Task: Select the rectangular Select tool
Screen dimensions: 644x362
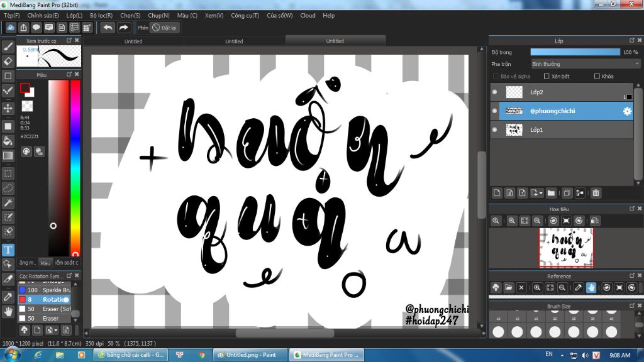Action: [x=8, y=173]
